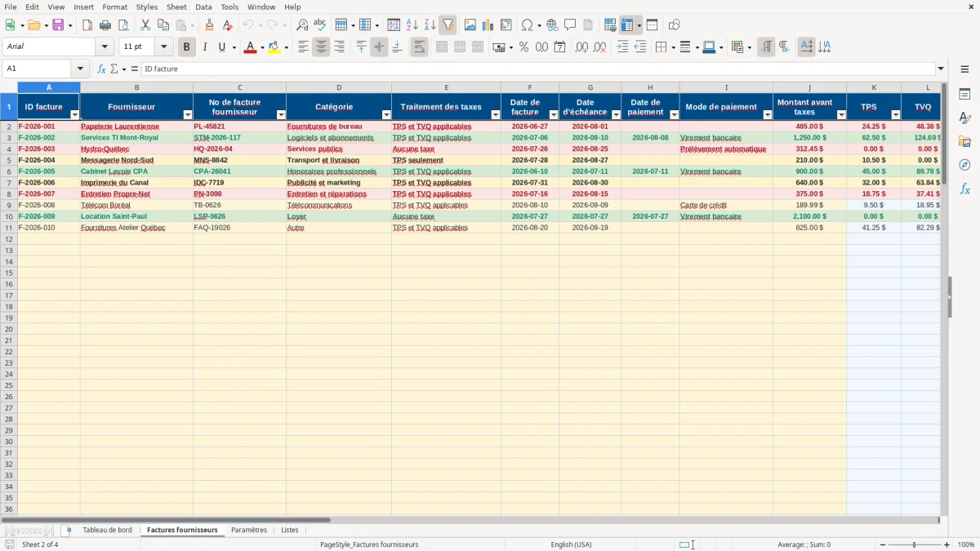Toggle Center Vertically alignment

[379, 47]
